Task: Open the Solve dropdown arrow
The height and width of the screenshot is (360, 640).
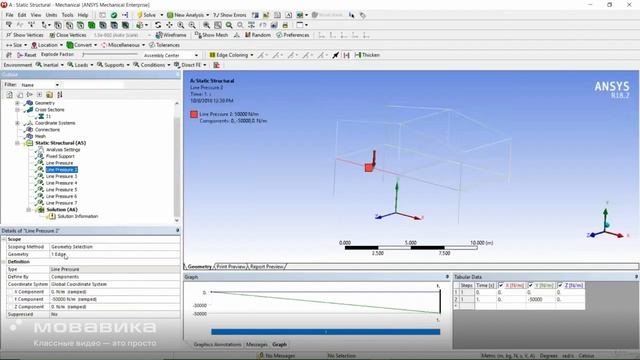Action: tap(162, 15)
